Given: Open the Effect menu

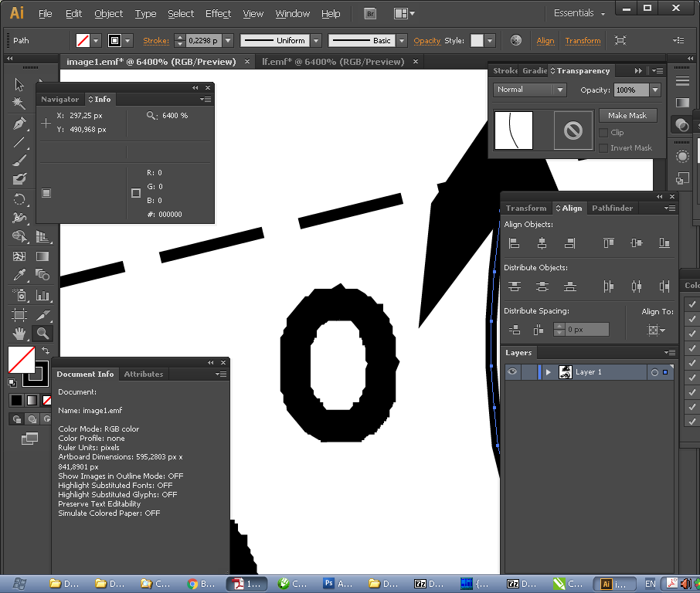Looking at the screenshot, I should coord(218,14).
